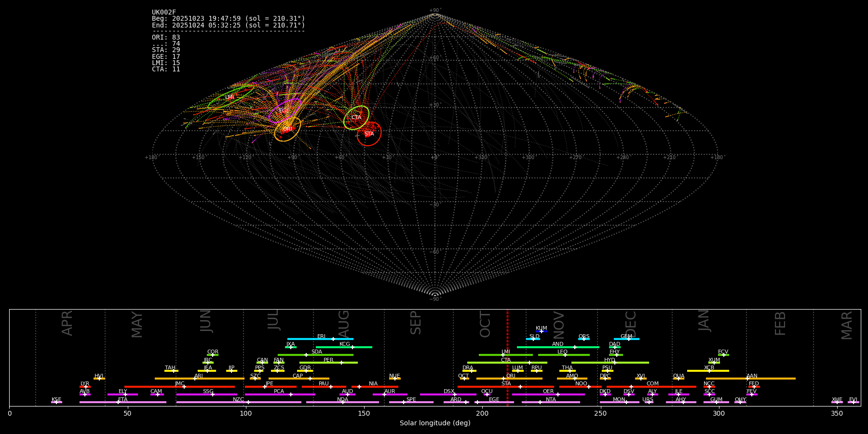The image size is (868, 434).
Task: Click the PER shower bar in timeline
Action: pyautogui.click(x=328, y=363)
